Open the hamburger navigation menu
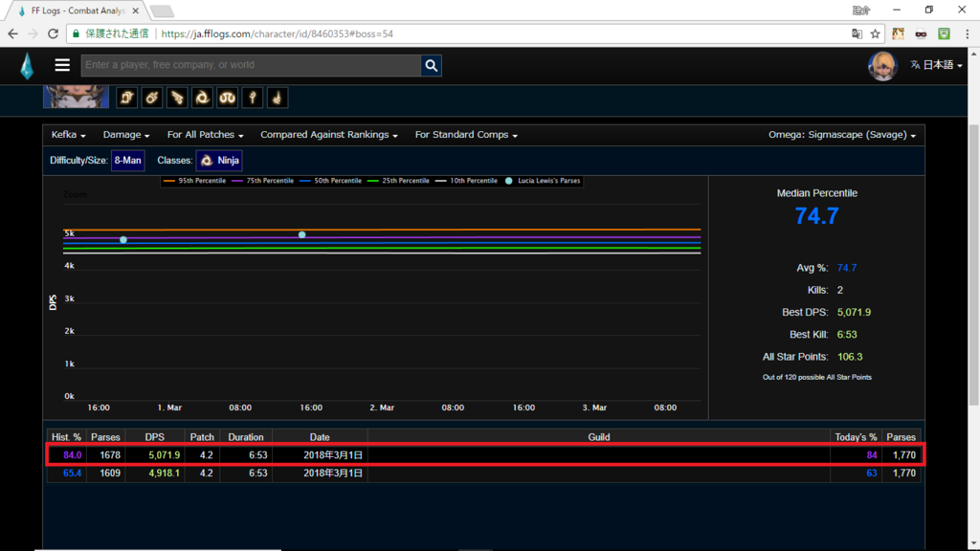This screenshot has height=551, width=980. click(x=62, y=65)
